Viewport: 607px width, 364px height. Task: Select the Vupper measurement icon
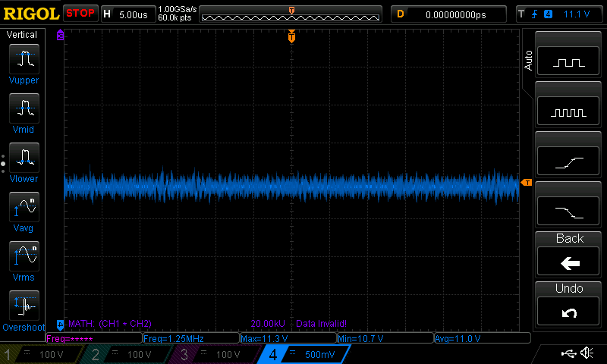24,59
